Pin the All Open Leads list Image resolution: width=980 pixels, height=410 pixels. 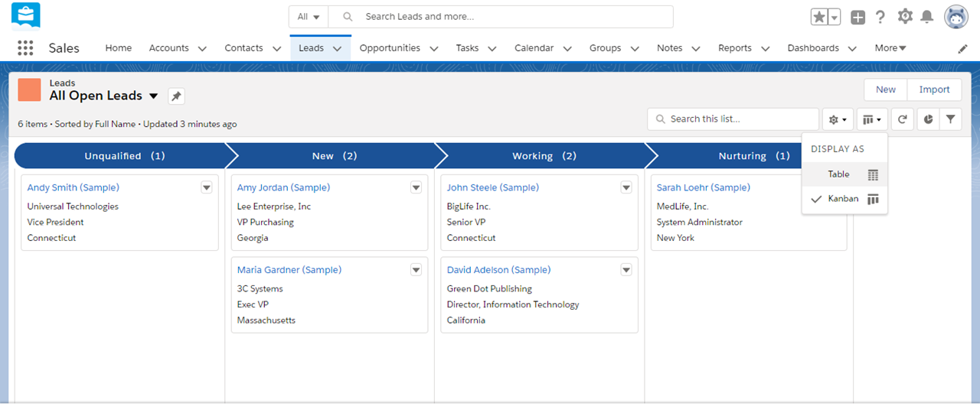click(x=176, y=96)
